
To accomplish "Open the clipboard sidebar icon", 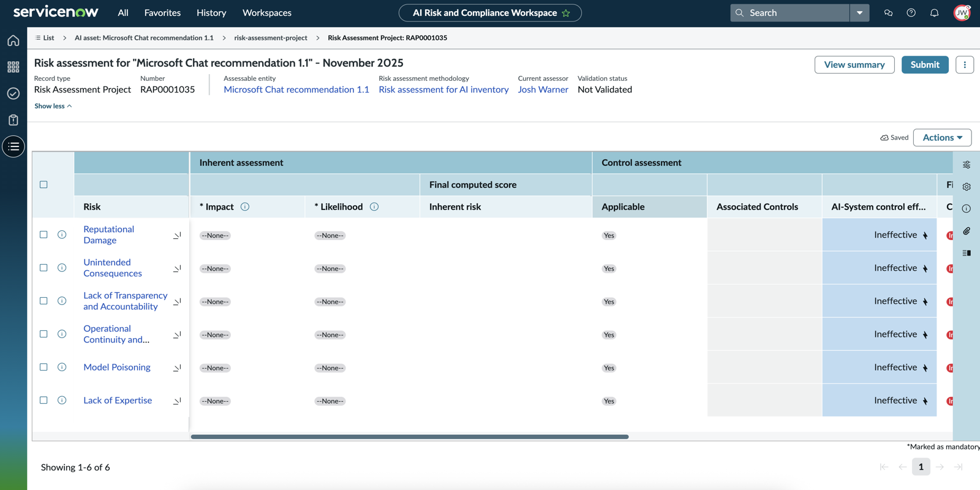I will (x=13, y=120).
